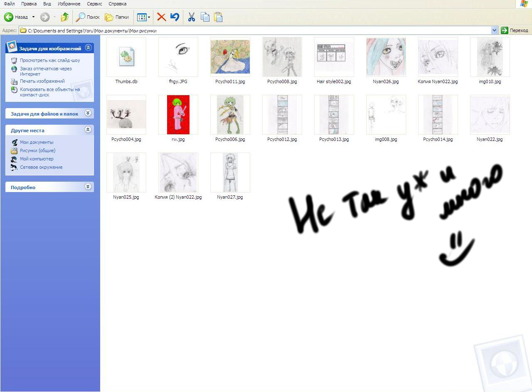Viewport: 532px width, 392px height.
Task: Select the Nyan026.jpg thumbnail
Action: click(x=386, y=57)
